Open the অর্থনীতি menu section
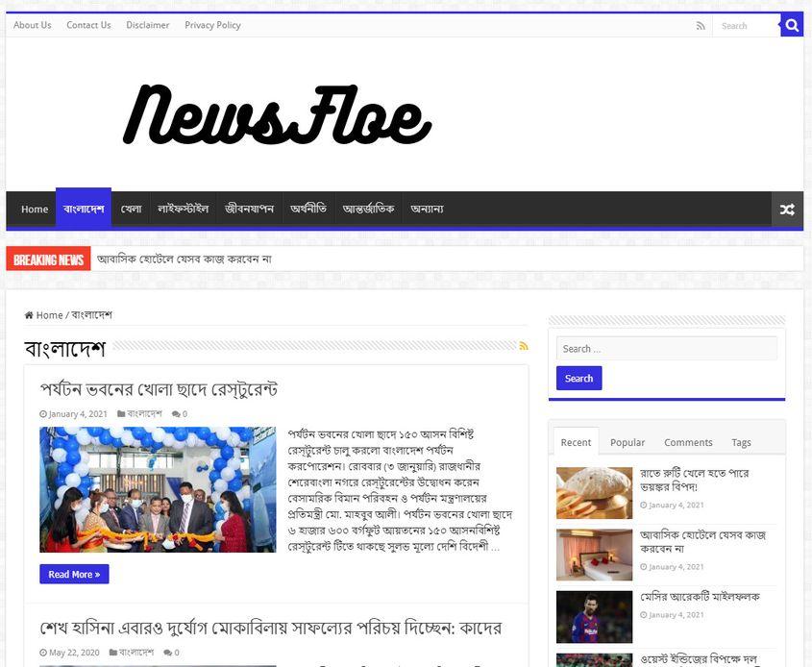Viewport: 812px width, 667px height. click(x=308, y=210)
